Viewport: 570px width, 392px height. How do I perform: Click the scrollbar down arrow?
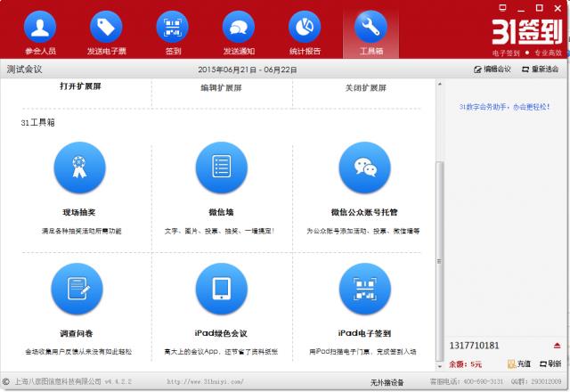coord(439,366)
